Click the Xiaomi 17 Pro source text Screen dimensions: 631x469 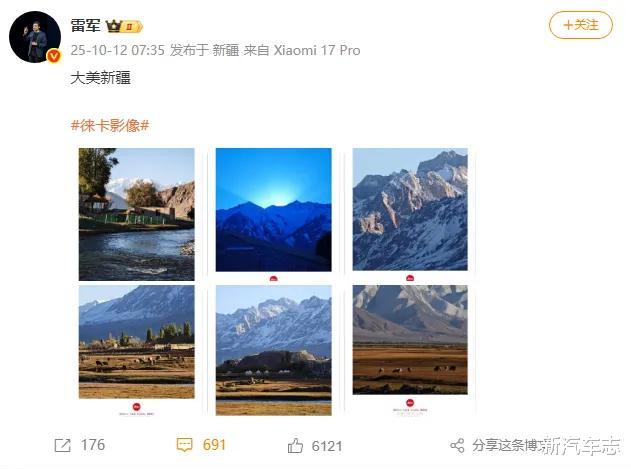click(x=317, y=50)
